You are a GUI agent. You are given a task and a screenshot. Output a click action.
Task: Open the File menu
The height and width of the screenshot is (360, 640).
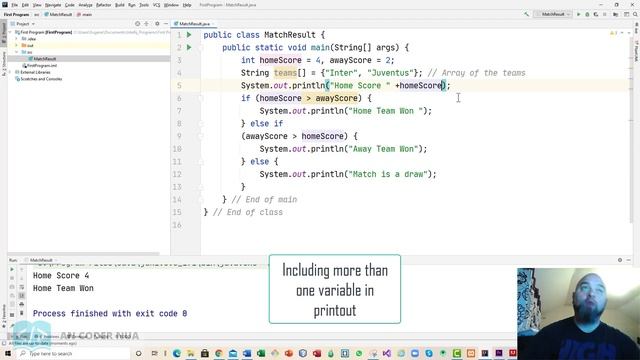[14, 5]
